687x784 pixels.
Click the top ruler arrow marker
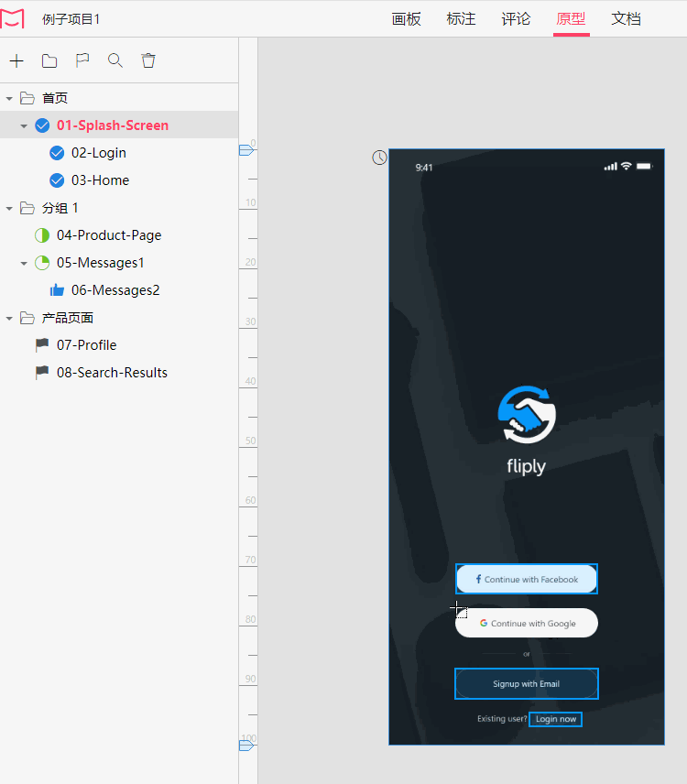click(246, 150)
